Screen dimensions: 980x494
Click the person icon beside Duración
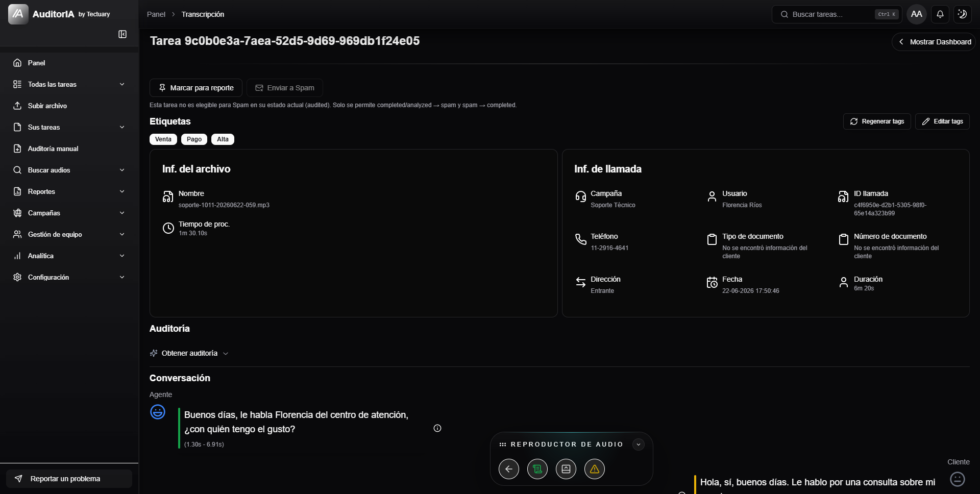click(x=843, y=282)
